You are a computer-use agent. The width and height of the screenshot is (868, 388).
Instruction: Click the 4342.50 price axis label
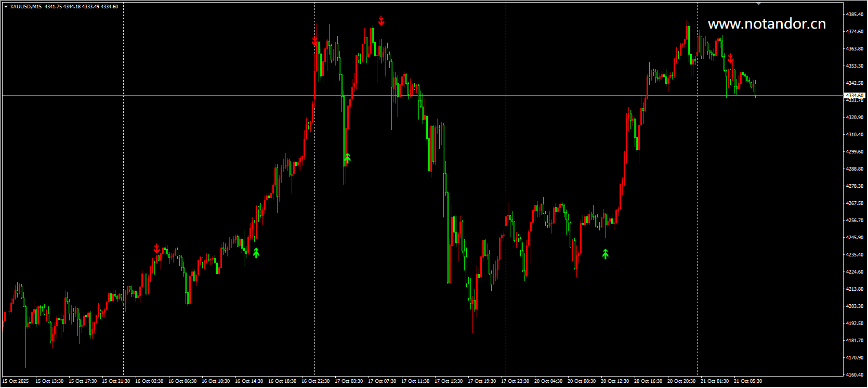(x=855, y=83)
